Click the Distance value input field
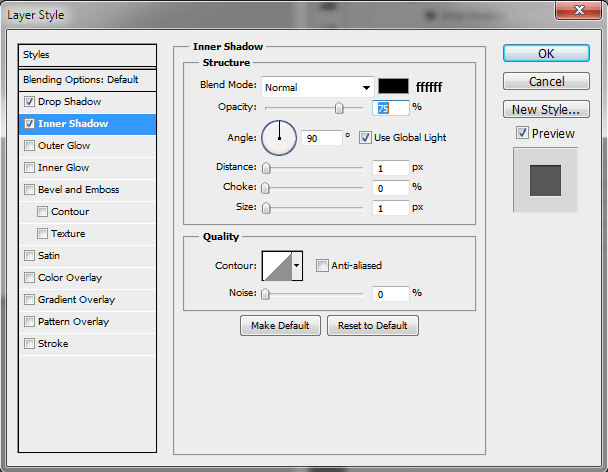 [391, 168]
